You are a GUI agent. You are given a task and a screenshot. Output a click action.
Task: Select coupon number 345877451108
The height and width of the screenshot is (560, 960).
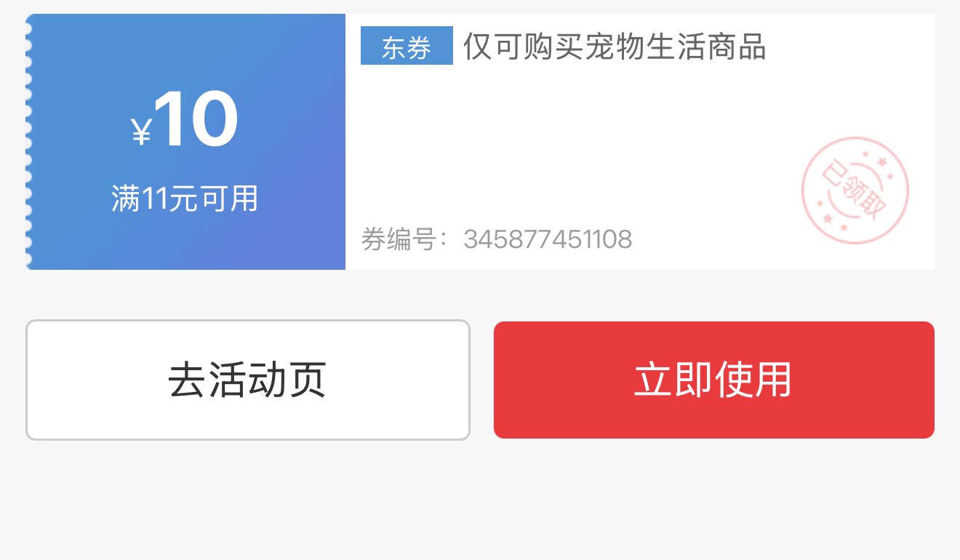coord(548,239)
